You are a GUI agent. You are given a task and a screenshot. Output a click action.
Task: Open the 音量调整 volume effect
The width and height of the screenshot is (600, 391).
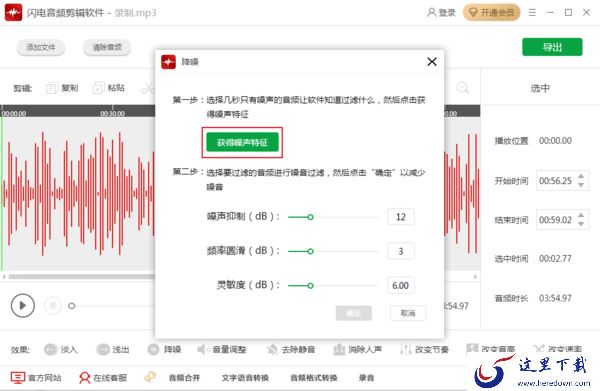(222, 349)
